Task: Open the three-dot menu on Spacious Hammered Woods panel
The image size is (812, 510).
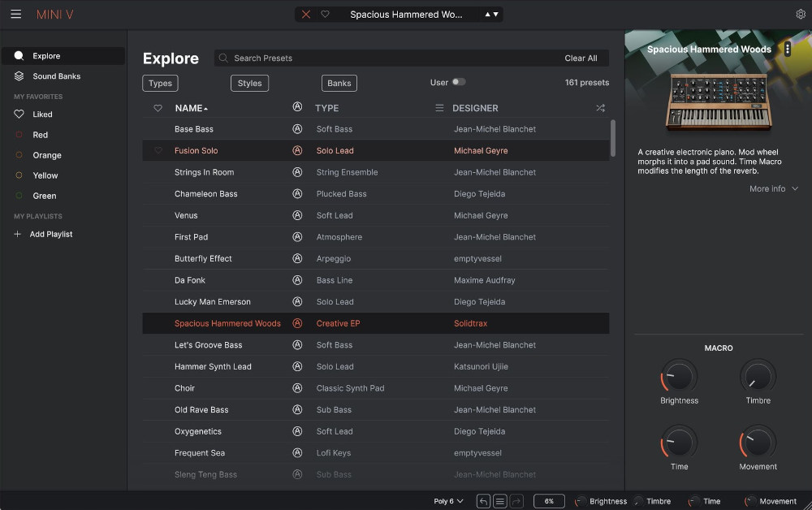Action: pos(787,49)
